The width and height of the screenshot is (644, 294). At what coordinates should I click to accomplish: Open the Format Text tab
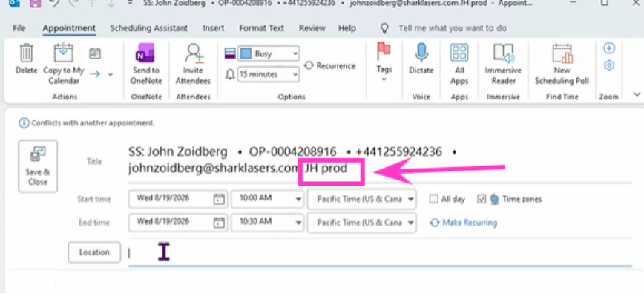click(x=262, y=28)
